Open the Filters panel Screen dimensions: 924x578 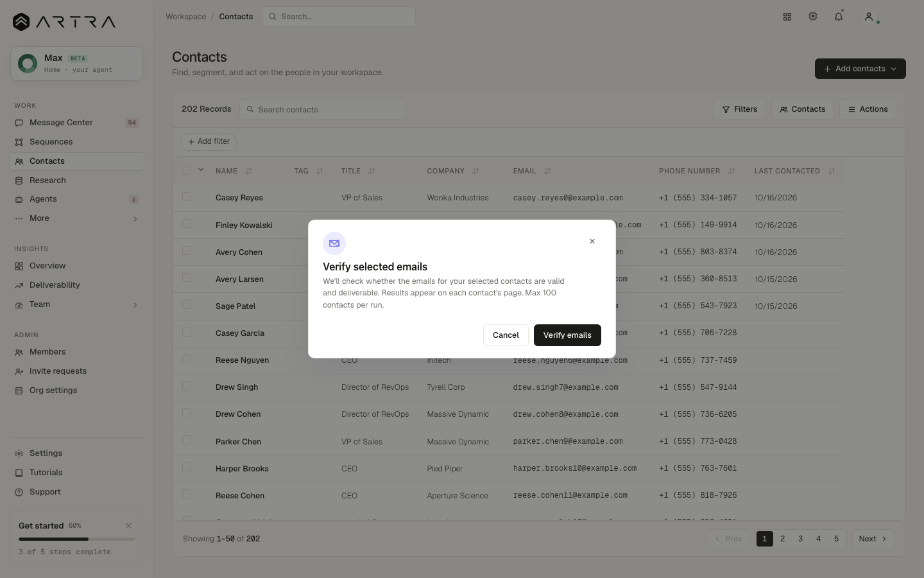click(x=739, y=109)
